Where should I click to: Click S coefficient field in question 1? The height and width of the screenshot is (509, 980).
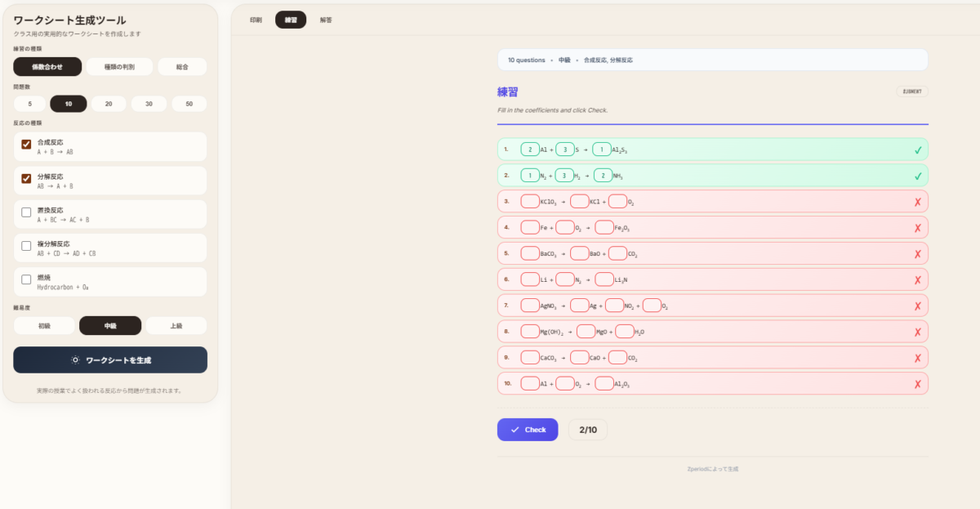point(565,150)
